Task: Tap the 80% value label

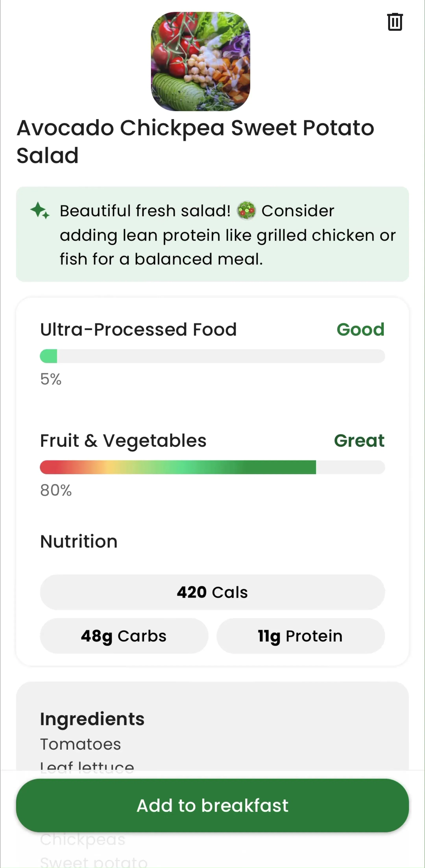Action: point(56,490)
